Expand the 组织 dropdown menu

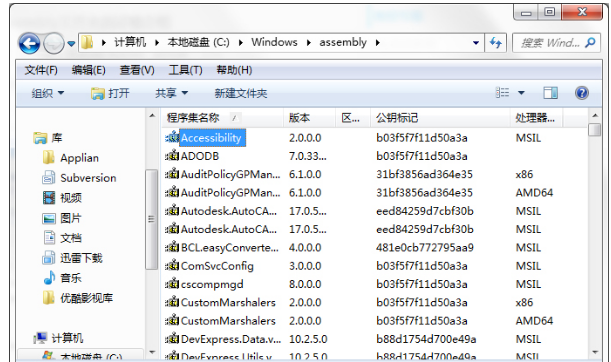point(48,93)
